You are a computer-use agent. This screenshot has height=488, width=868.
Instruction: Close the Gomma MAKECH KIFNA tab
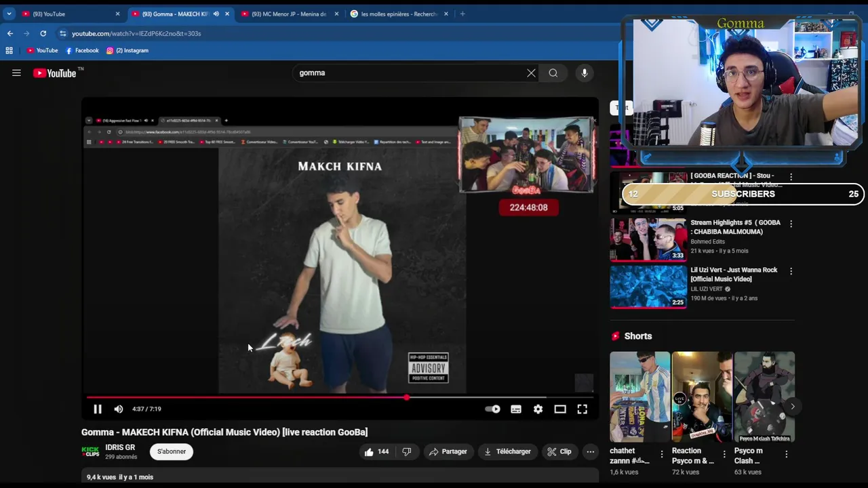tap(227, 14)
